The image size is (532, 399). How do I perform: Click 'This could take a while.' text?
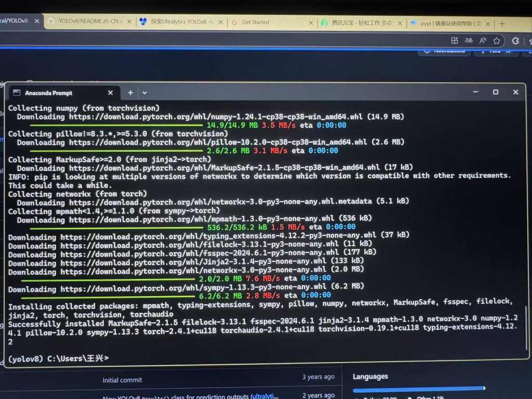(60, 185)
